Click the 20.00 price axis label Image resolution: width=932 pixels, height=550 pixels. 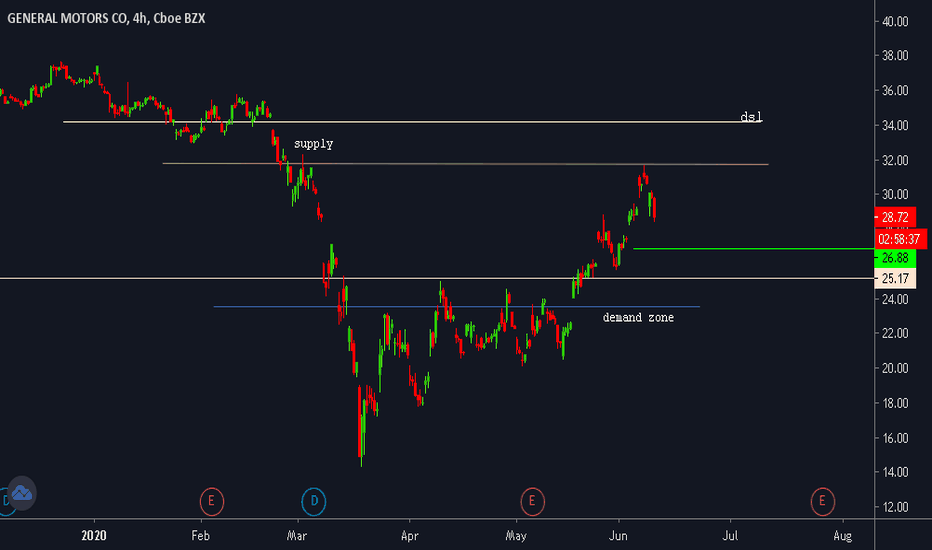tap(895, 369)
